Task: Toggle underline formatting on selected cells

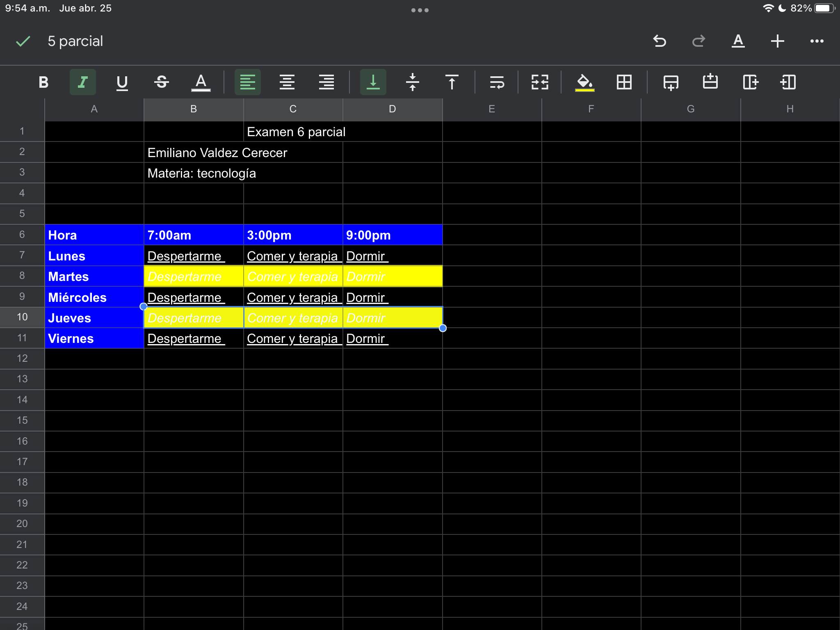Action: coord(122,82)
